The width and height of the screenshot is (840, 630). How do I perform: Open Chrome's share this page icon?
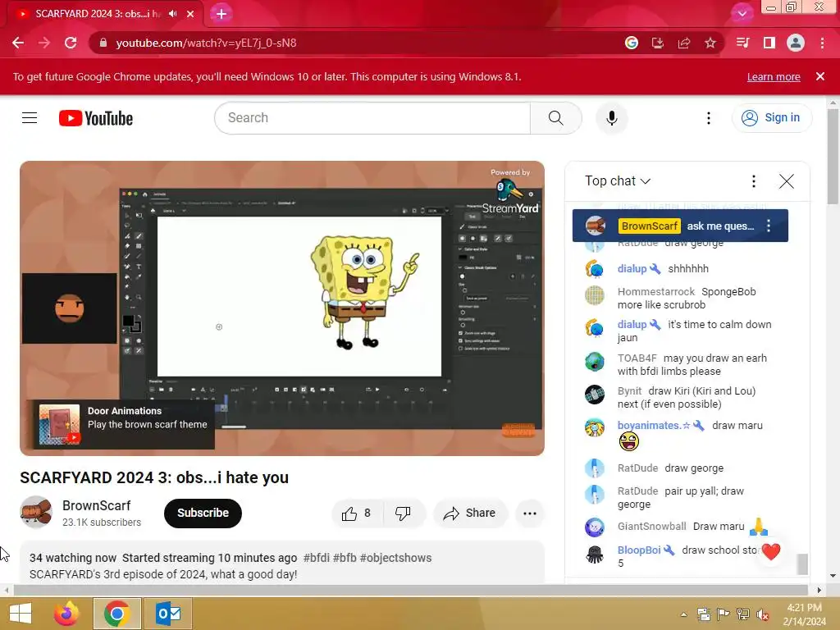click(684, 43)
